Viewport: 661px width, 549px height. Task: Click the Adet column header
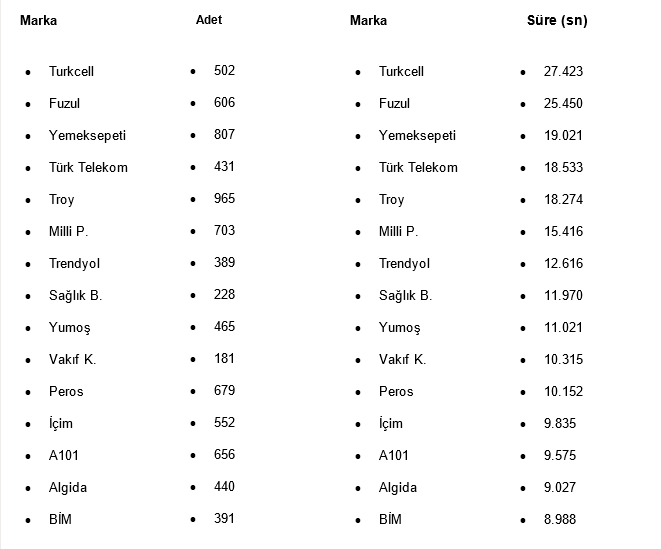coord(209,20)
